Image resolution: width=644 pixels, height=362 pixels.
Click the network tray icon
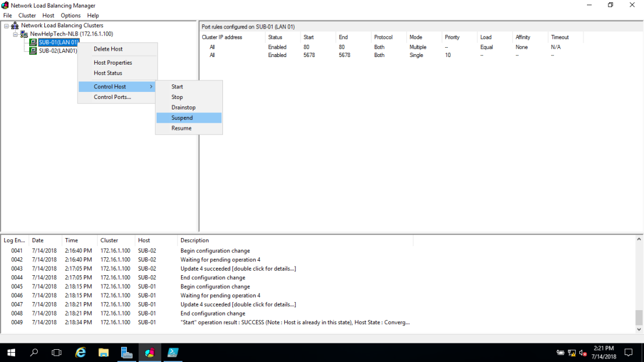pyautogui.click(x=572, y=353)
